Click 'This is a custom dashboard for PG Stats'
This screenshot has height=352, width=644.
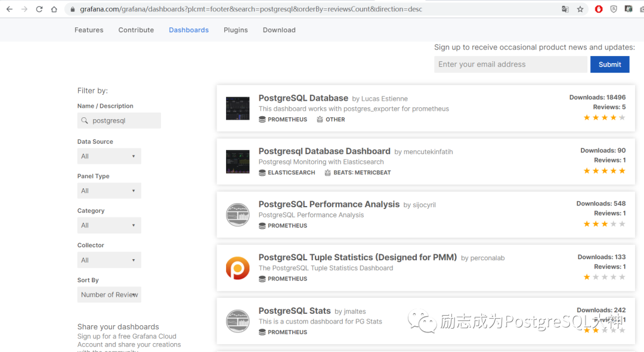[x=320, y=322]
